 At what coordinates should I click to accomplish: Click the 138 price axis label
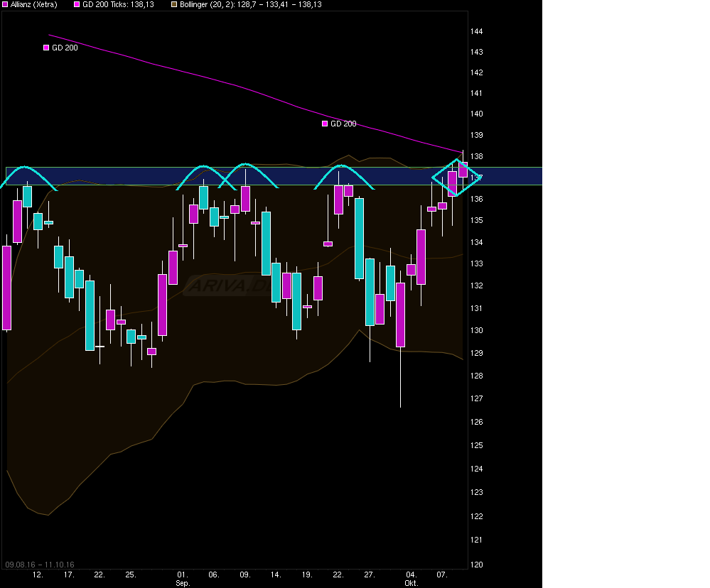tap(476, 156)
